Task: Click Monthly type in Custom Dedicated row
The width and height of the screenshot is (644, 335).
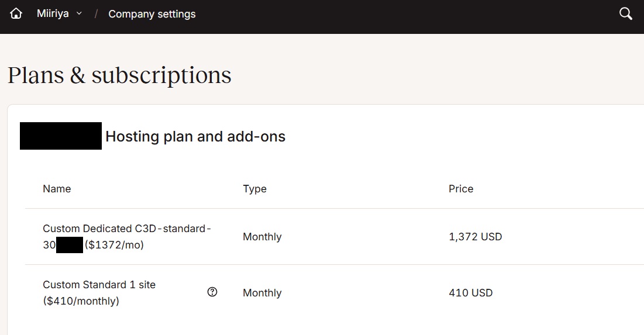Action: [x=262, y=237]
